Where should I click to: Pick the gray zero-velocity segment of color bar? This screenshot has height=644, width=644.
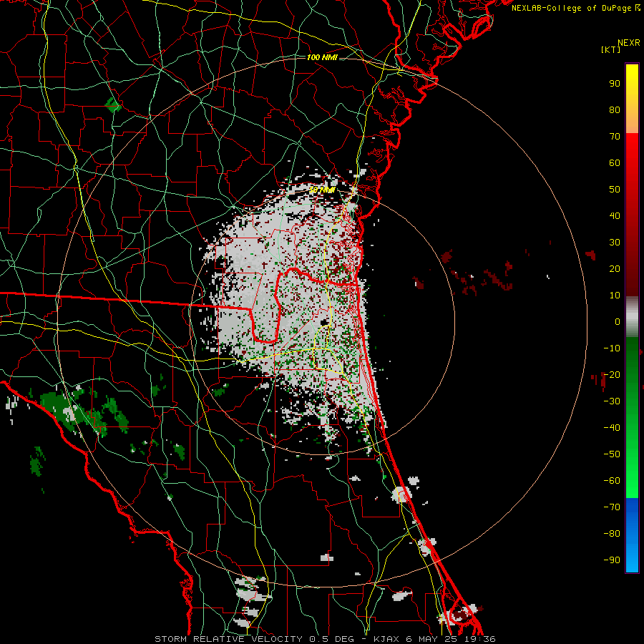click(x=632, y=317)
